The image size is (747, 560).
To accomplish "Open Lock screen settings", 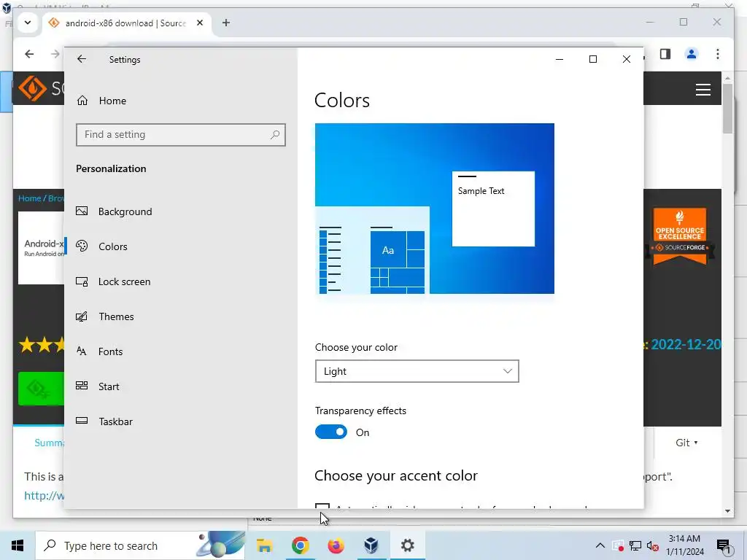I will (x=124, y=281).
